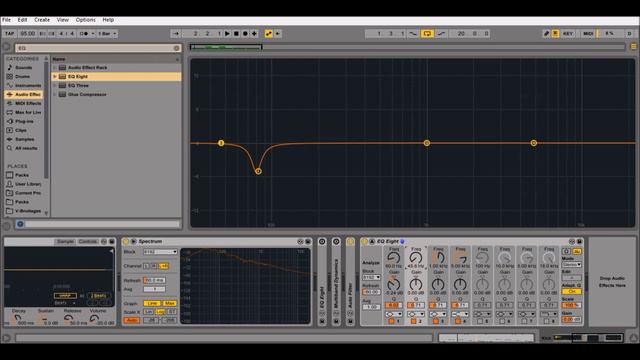Toggle Draw Mode pencil icon
The image size is (640, 360).
pos(546,33)
